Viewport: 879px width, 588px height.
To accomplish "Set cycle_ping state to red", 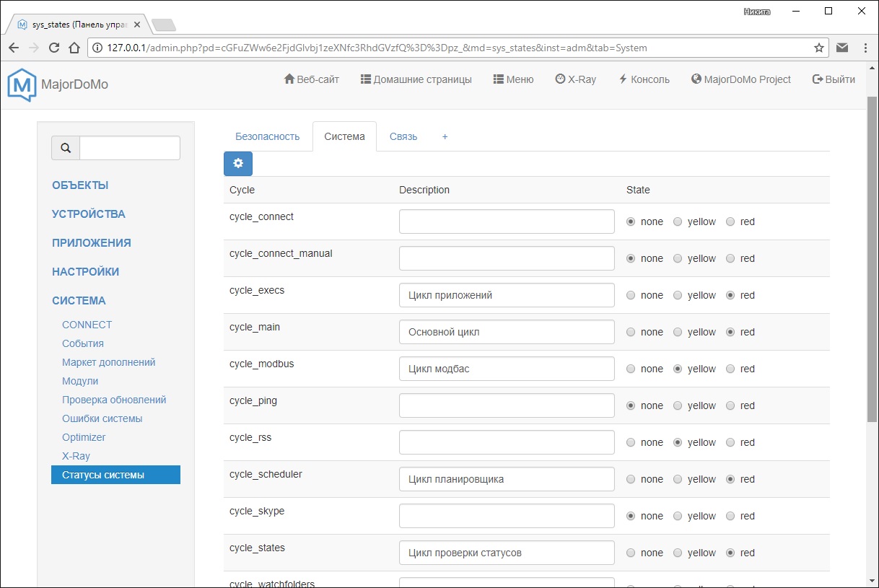I will pos(730,406).
